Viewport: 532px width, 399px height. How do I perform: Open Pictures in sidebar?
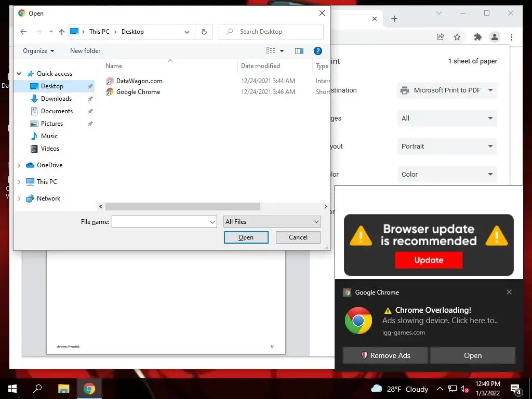51,124
